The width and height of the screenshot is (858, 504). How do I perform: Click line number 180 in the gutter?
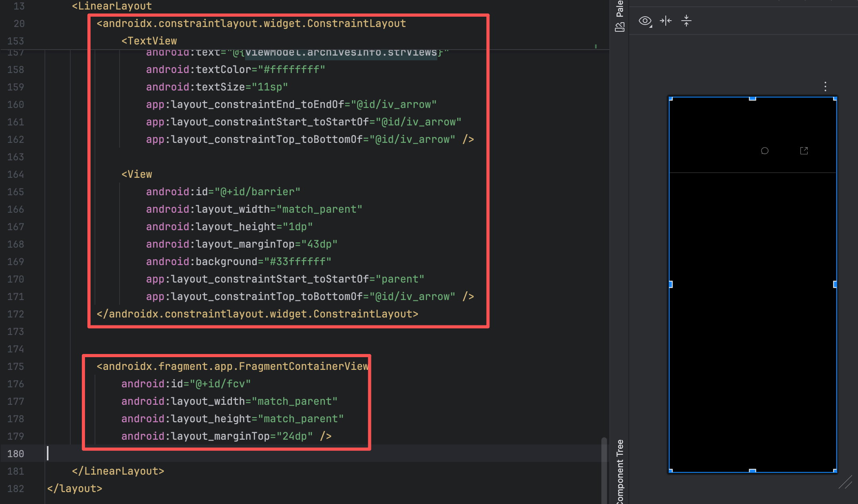point(15,454)
